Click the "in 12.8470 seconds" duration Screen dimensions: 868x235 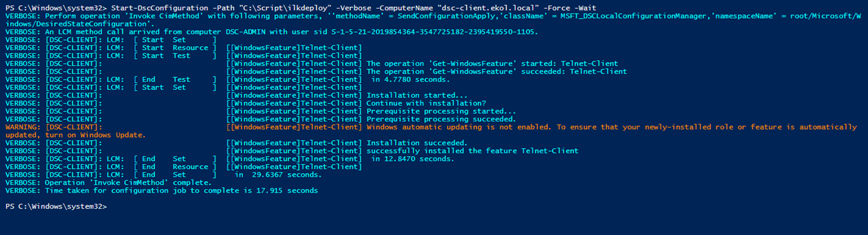pos(413,159)
